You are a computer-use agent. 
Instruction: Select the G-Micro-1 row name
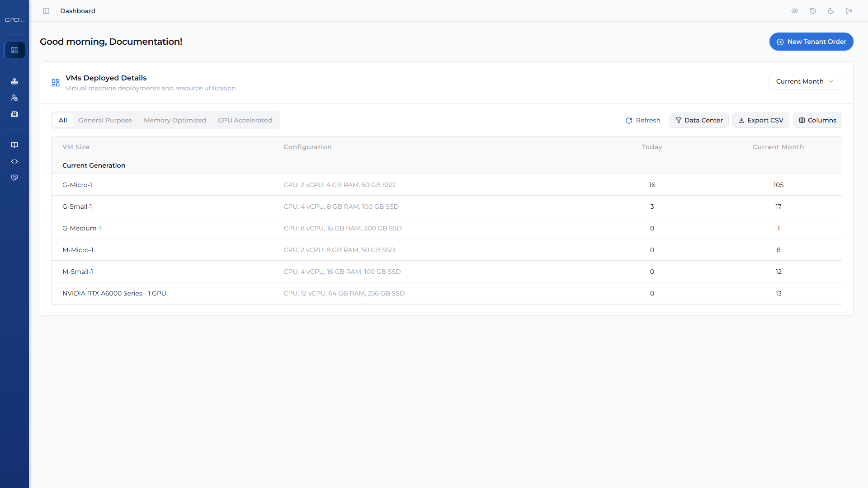tap(77, 185)
